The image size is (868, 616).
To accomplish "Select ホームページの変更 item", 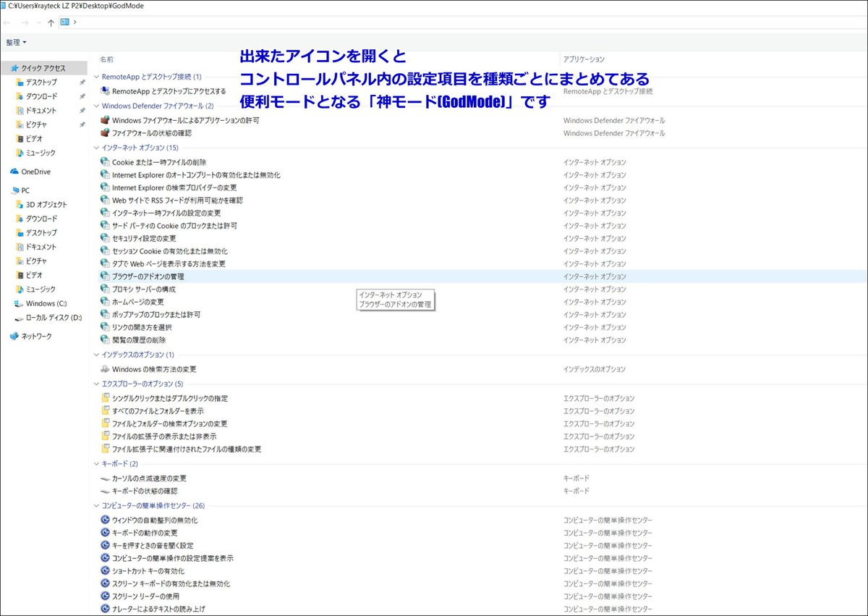I will pos(138,302).
